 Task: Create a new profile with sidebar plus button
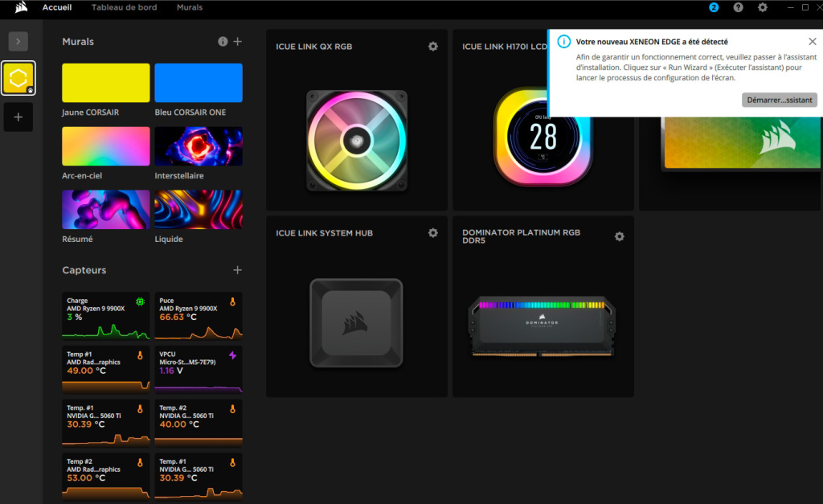click(18, 117)
